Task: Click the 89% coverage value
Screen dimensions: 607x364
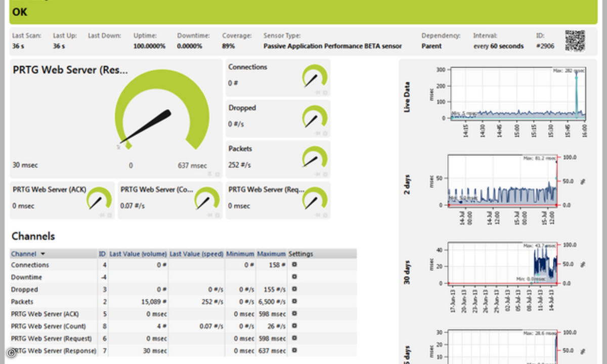Action: [x=228, y=46]
